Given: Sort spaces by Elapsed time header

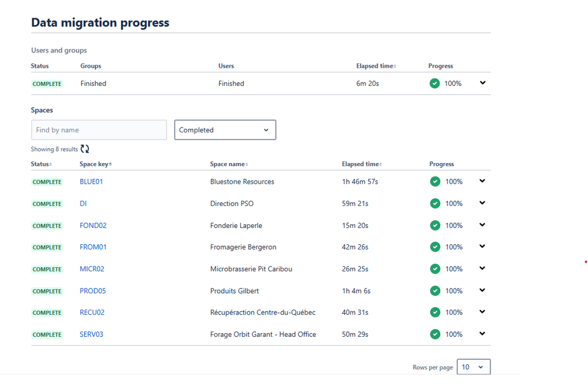Looking at the screenshot, I should click(x=362, y=164).
